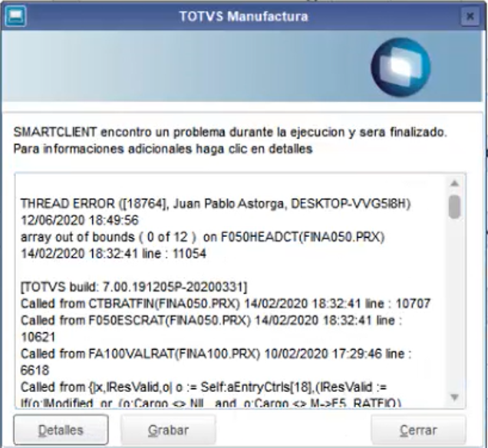
Task: Click the TOTVS logo sphere
Action: point(401,68)
